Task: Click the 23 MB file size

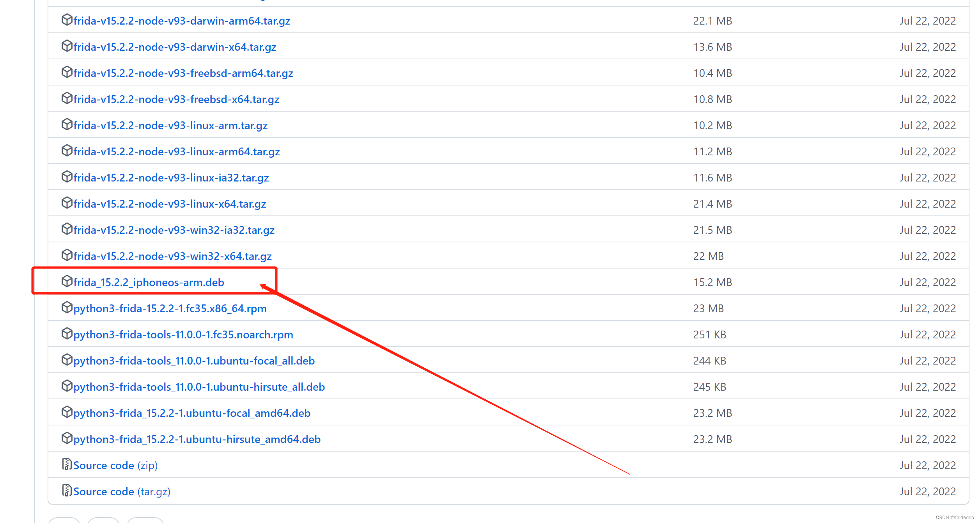Action: [708, 308]
